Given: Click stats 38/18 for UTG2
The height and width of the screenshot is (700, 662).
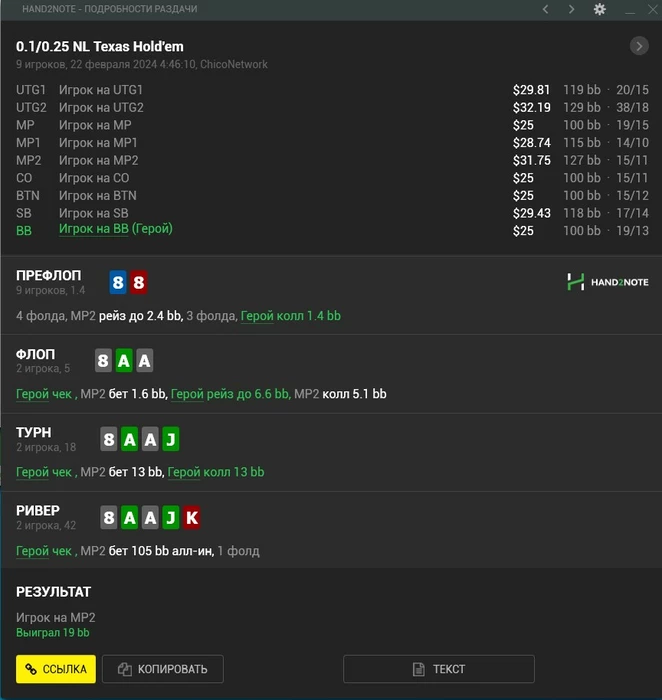Looking at the screenshot, I should 632,108.
